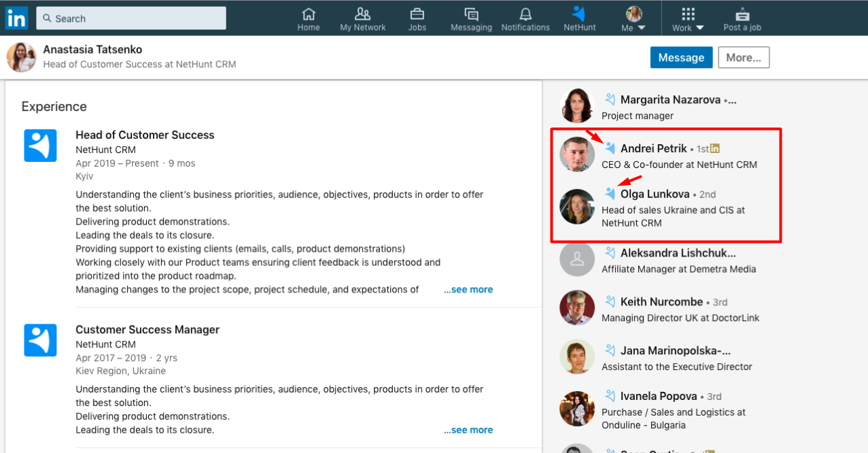The width and height of the screenshot is (868, 453).
Task: Open Olga Lunkova's profile photo
Action: point(577,207)
